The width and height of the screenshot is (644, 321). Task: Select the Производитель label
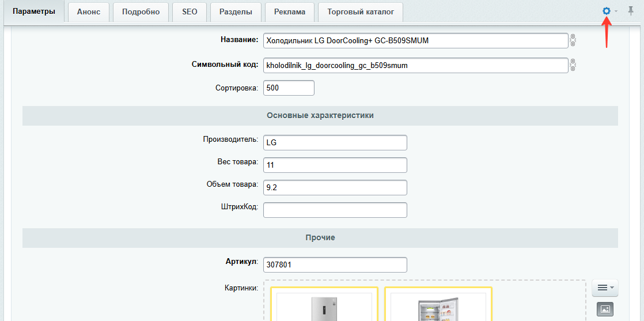click(x=231, y=139)
